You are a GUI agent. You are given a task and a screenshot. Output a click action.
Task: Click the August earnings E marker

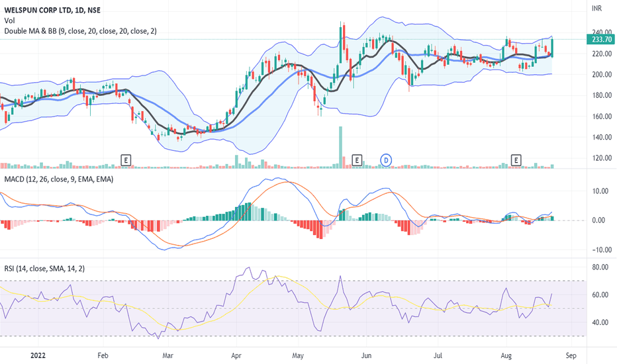point(516,160)
